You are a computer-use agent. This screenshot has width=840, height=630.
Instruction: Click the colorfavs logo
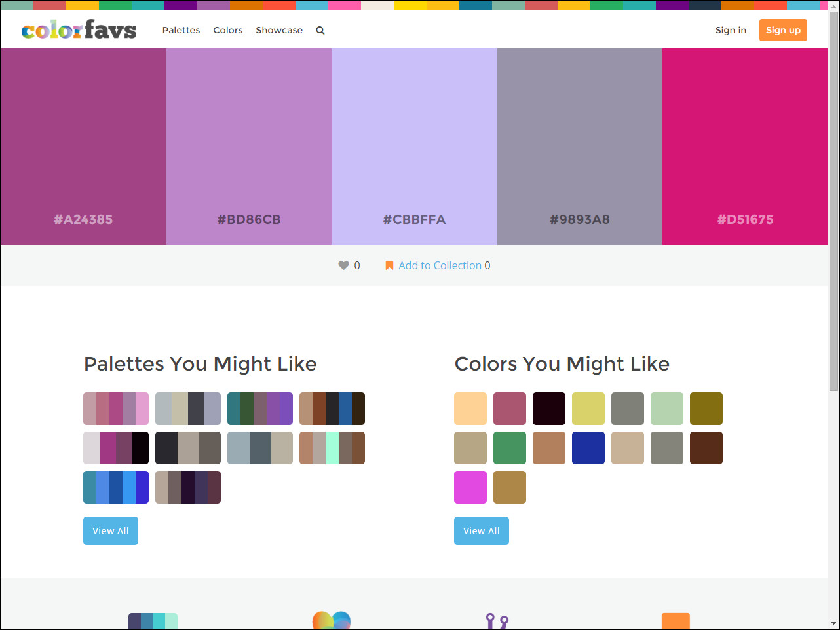click(x=79, y=29)
